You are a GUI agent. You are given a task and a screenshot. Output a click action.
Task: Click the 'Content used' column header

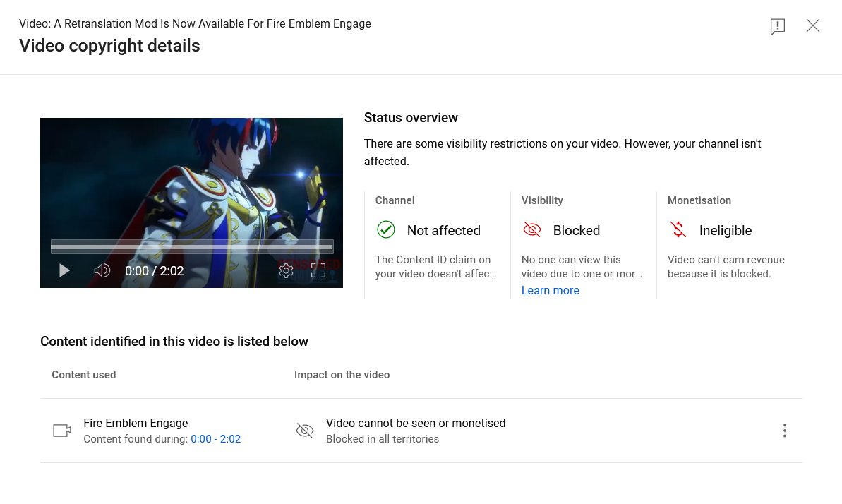(x=84, y=375)
